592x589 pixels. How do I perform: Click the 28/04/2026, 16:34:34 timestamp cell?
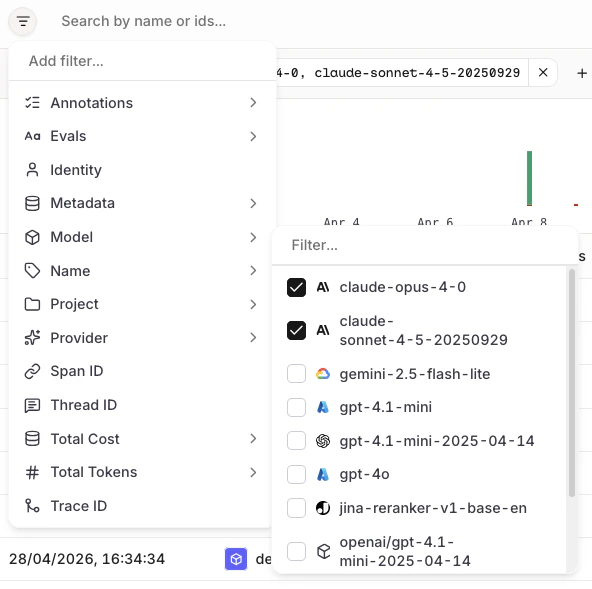tap(87, 559)
